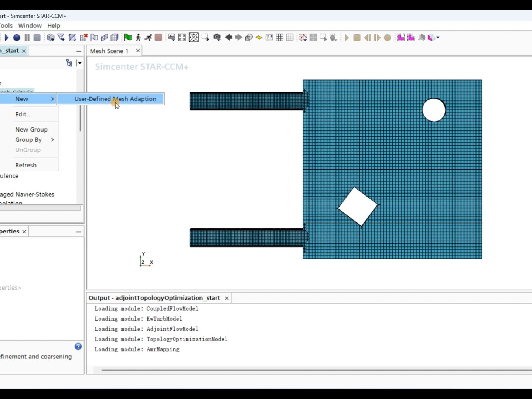Image resolution: width=532 pixels, height=399 pixels.
Task: Open the dropdown arrow beside magenta 3D icon
Action: coord(438,37)
